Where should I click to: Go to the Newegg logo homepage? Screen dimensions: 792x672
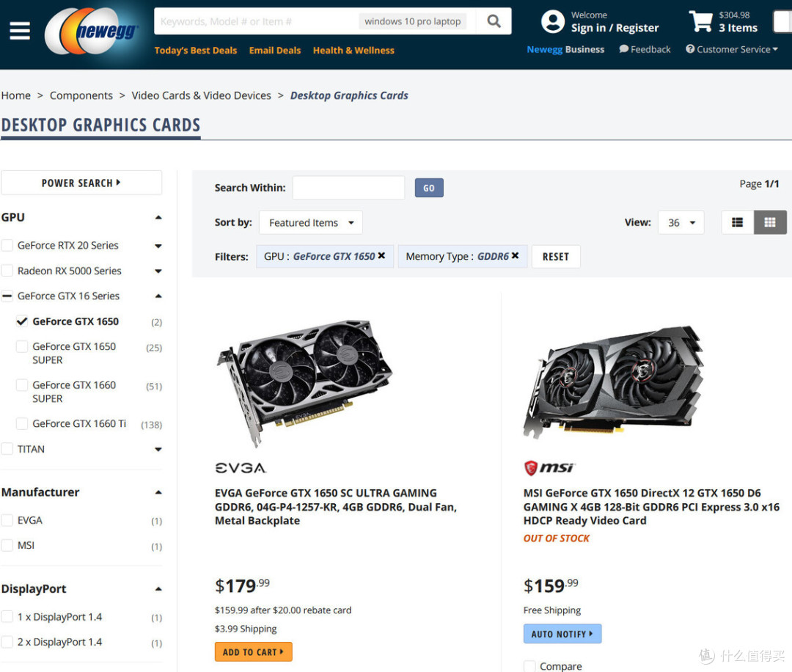coord(92,32)
